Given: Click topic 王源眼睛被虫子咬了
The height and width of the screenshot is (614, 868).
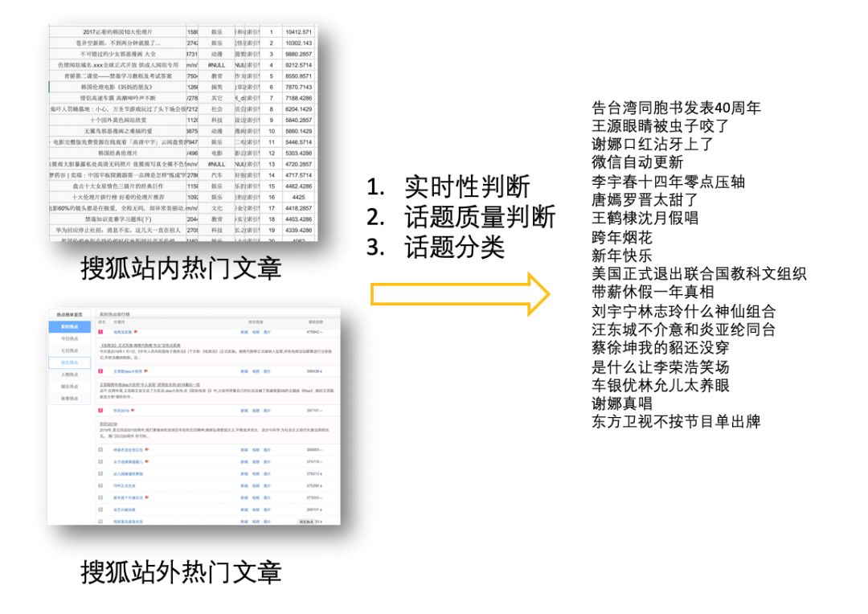Looking at the screenshot, I should [661, 125].
